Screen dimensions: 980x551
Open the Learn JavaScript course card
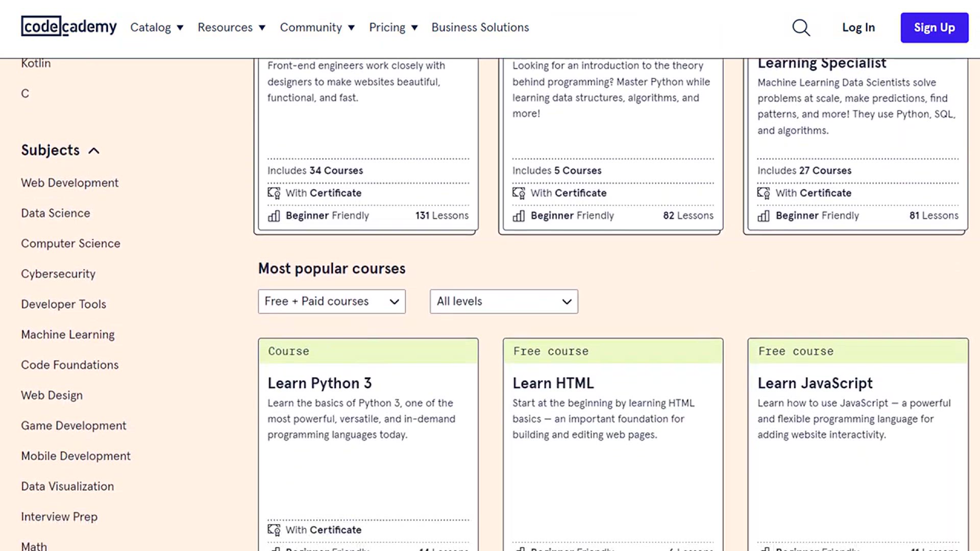click(858, 444)
